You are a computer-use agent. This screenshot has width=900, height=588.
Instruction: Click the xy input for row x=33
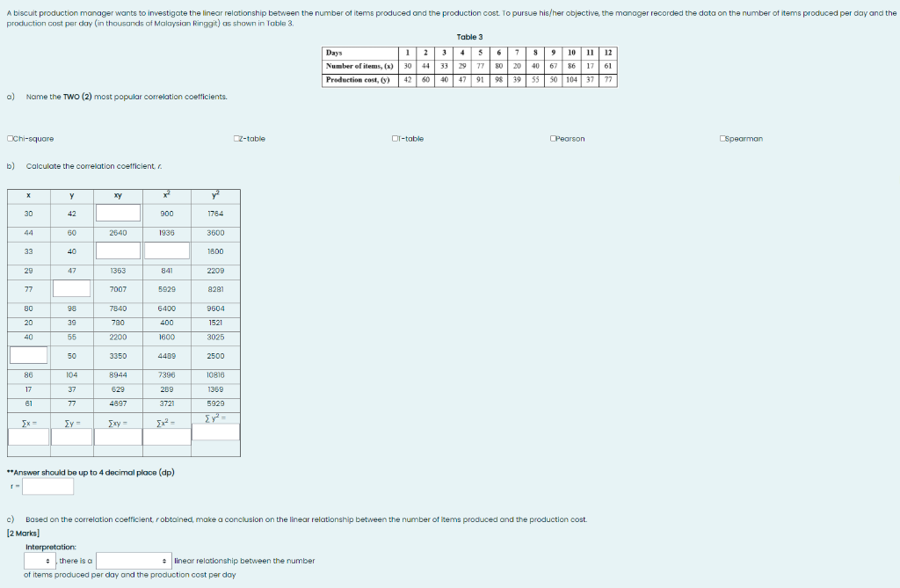(x=119, y=251)
